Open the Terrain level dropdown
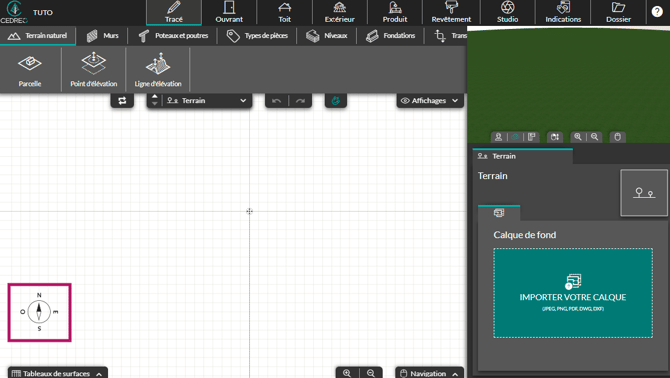This screenshot has height=378, width=670. (x=207, y=101)
